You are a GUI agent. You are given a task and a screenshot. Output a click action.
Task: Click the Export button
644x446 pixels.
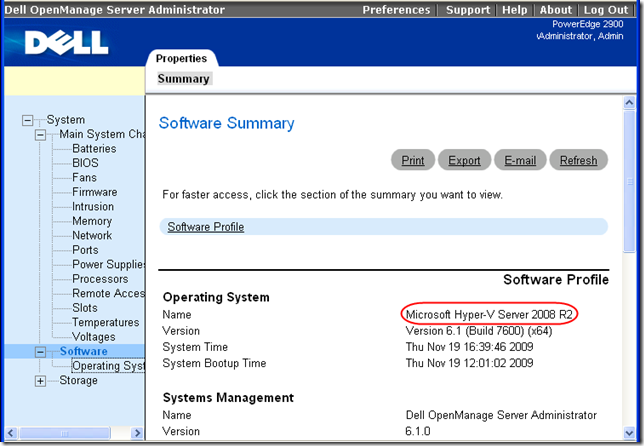click(464, 160)
